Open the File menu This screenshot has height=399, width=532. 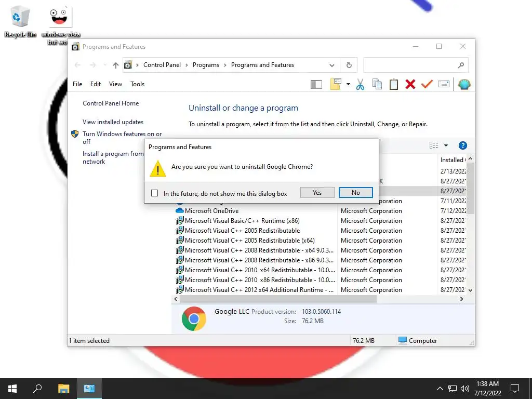pyautogui.click(x=77, y=84)
